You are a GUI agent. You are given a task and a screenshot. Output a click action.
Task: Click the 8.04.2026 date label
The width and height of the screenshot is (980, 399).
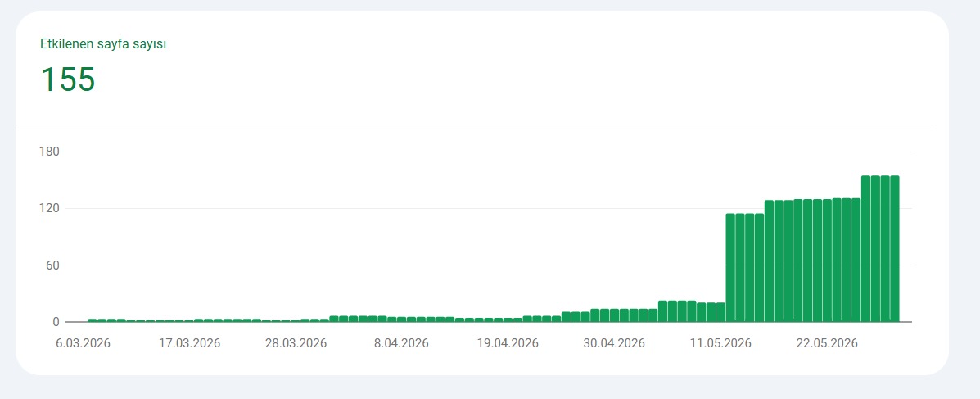point(401,344)
